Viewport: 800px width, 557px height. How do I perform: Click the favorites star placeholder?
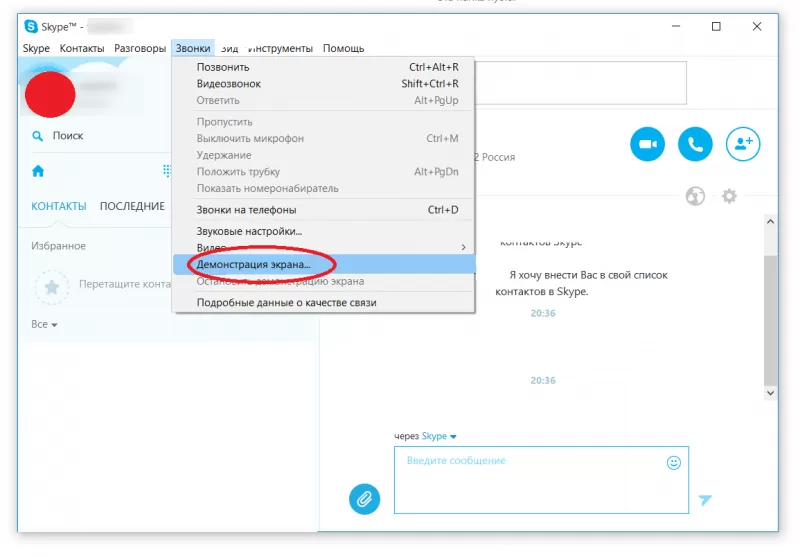point(52,287)
